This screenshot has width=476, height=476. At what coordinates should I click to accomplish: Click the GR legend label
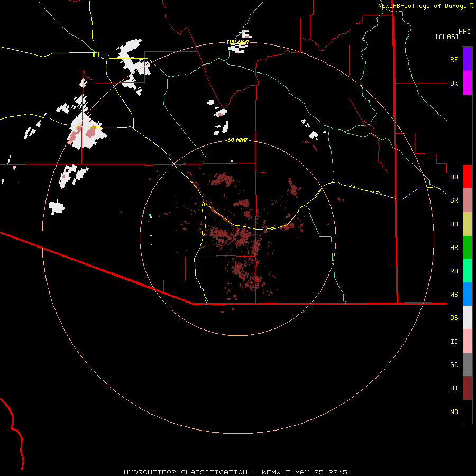click(454, 200)
